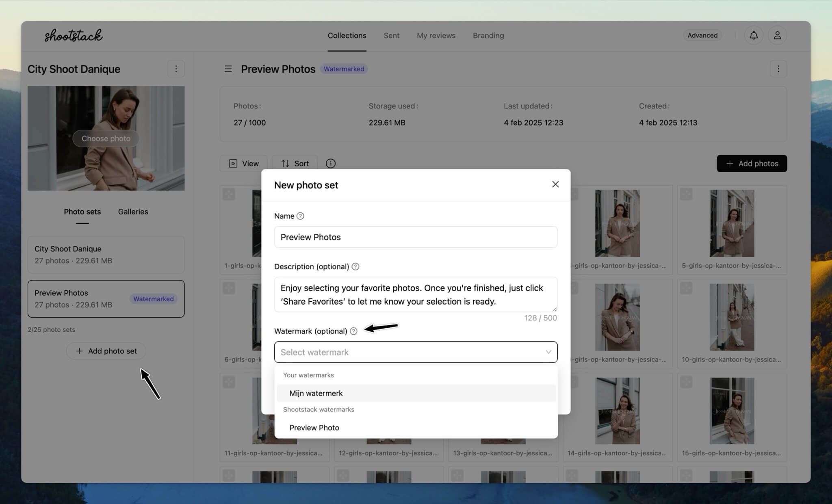Switch to the Photo sets tab
Image resolution: width=832 pixels, height=504 pixels.
[82, 212]
